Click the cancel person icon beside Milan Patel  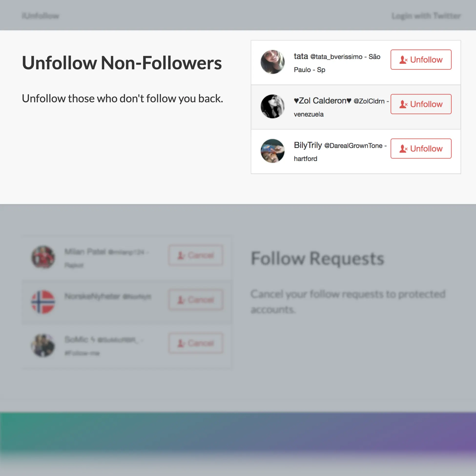pos(182,255)
